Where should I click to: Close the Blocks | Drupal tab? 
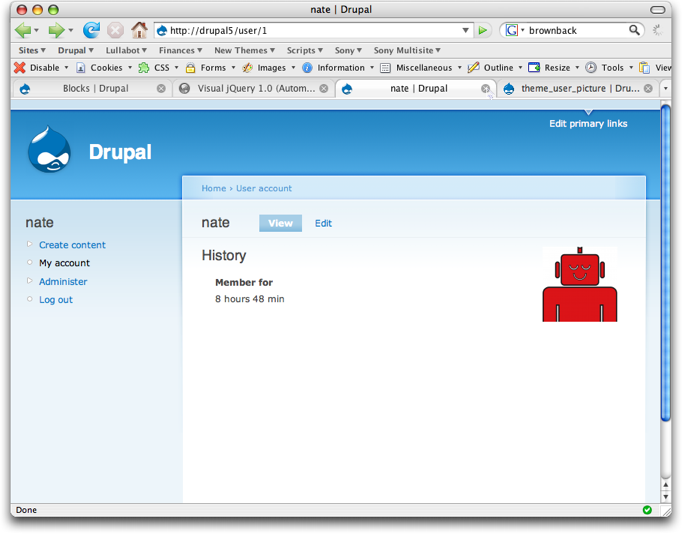[161, 89]
